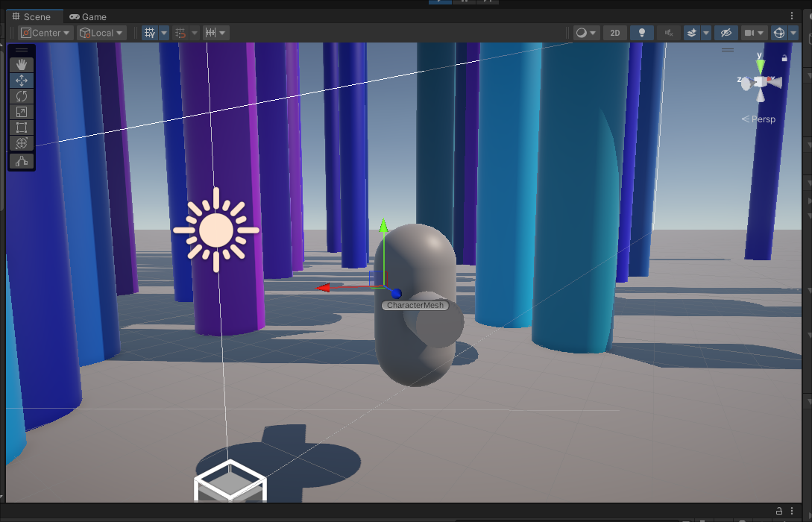This screenshot has width=812, height=522.
Task: Click the green Y axis cone on orientation gizmo
Action: [x=760, y=65]
